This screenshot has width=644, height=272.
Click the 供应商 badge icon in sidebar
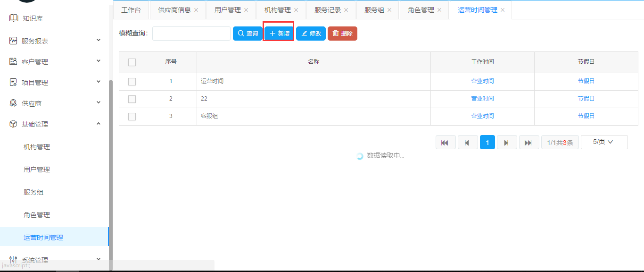(x=13, y=103)
